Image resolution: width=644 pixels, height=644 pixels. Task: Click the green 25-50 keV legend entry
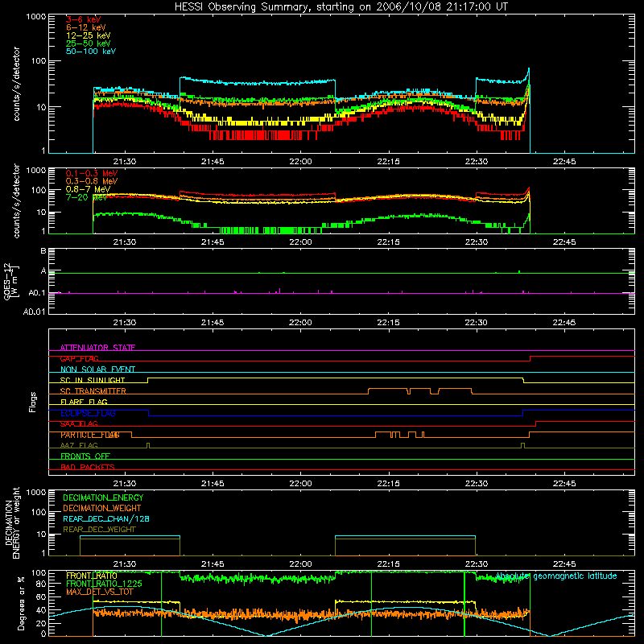[x=89, y=43]
